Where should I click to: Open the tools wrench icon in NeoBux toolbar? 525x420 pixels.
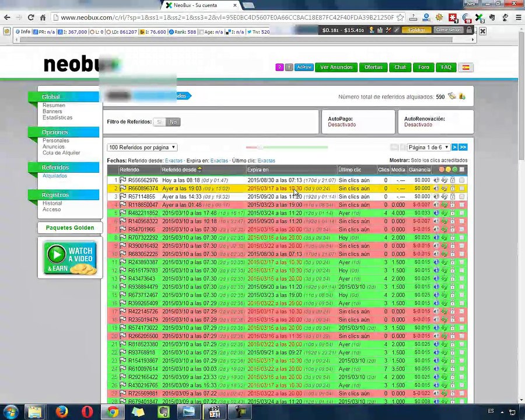pos(388,30)
